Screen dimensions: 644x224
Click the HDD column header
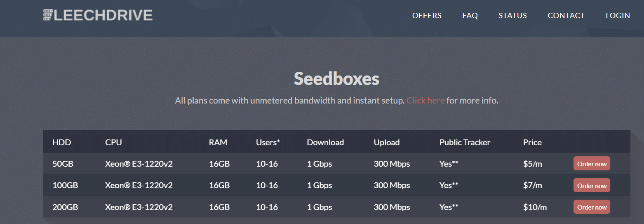point(62,142)
